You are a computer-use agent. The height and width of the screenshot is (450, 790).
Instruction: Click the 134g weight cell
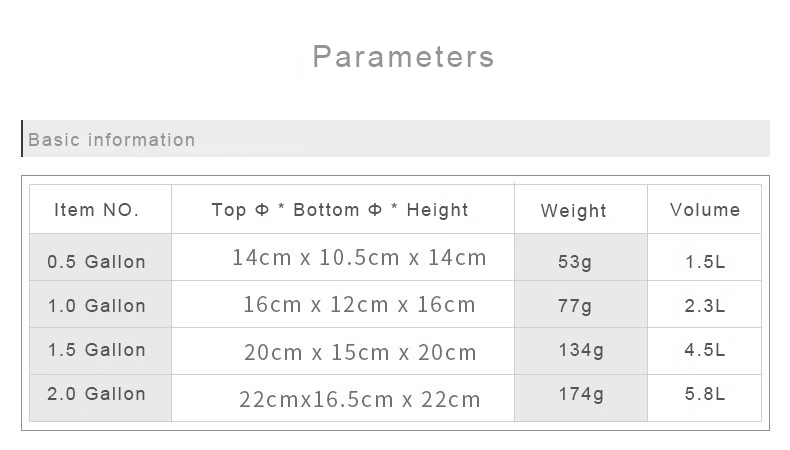(581, 350)
